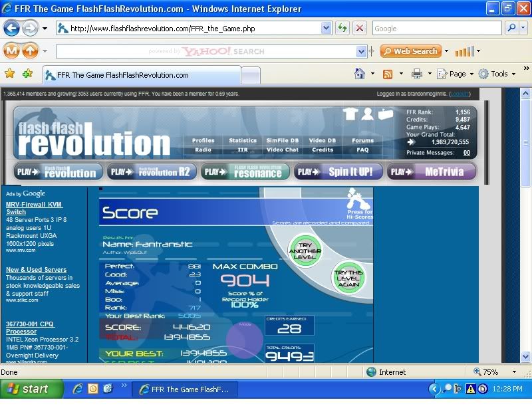This screenshot has height=418, width=532.
Task: Open the SimFile DB nav item
Action: (x=283, y=140)
